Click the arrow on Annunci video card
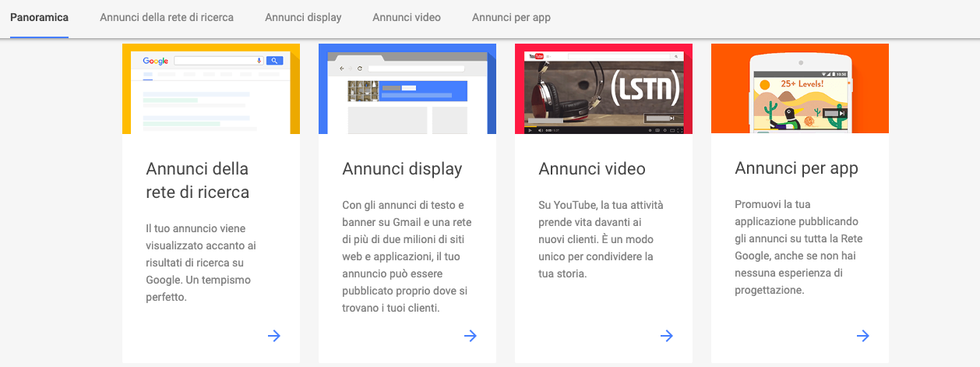980x367 pixels. 667,336
